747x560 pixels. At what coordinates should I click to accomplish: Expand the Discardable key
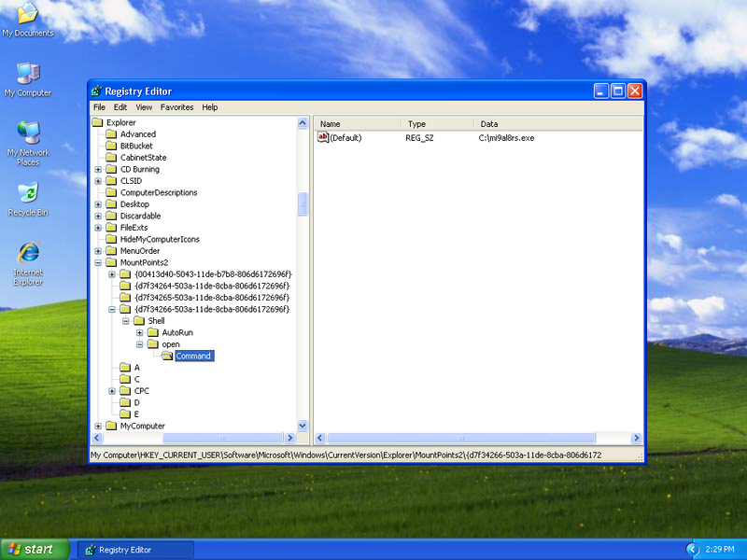(x=98, y=217)
